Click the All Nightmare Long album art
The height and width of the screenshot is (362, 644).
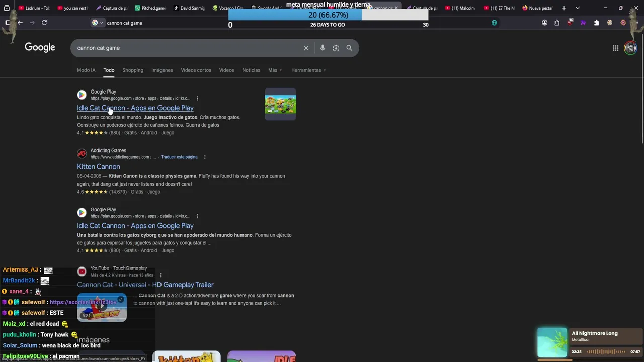552,343
